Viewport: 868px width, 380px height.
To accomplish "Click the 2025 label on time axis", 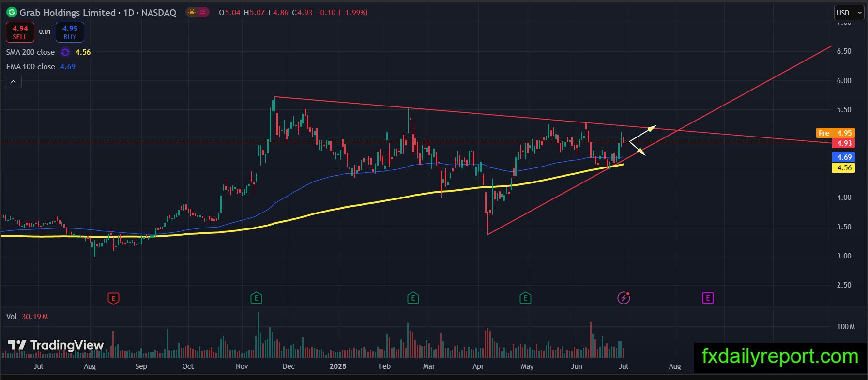I will [338, 366].
